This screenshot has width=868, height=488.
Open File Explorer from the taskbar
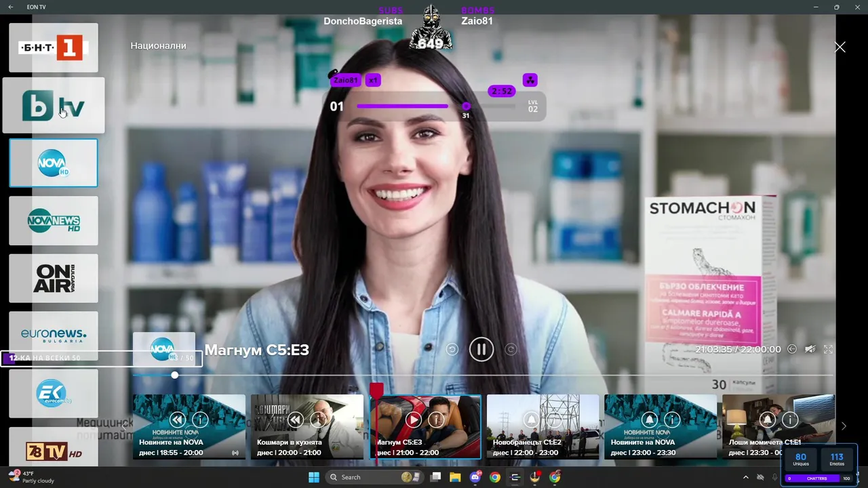(455, 477)
